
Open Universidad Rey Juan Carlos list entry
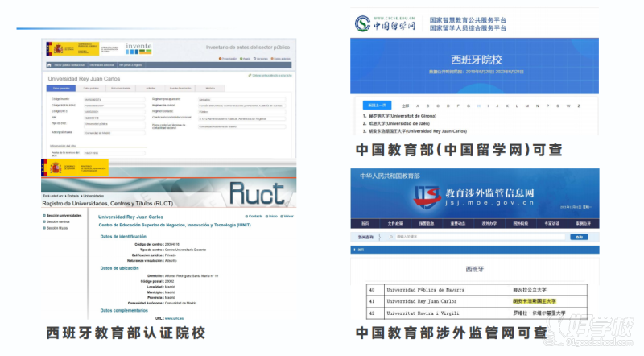coord(420,130)
